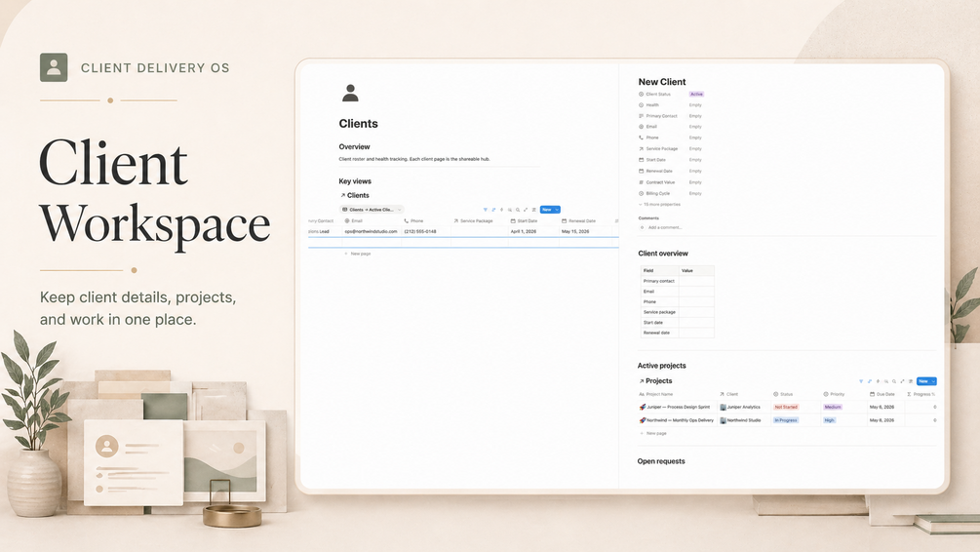980x552 pixels.
Task: Click the Northwind Studio client cell
Action: tap(744, 420)
